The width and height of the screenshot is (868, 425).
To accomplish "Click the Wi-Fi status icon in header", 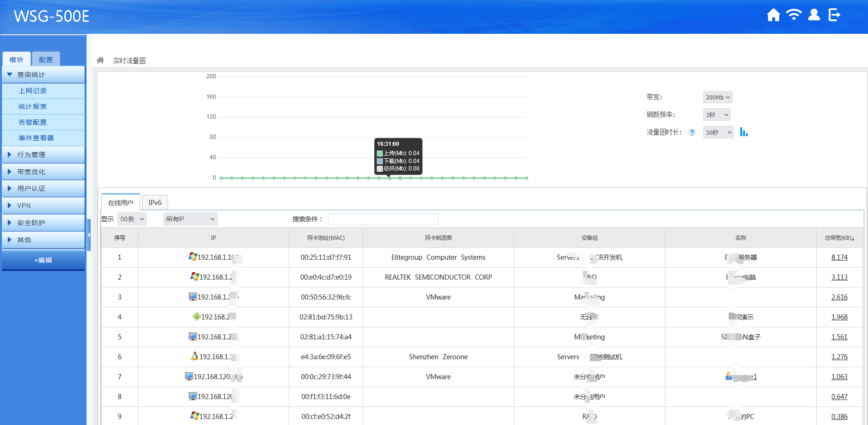I will [x=794, y=15].
